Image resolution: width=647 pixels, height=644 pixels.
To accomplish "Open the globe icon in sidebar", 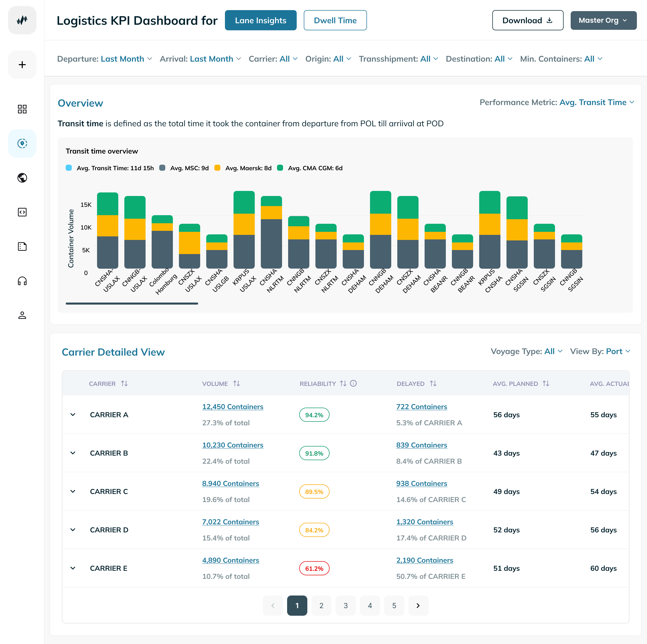I will tap(22, 178).
